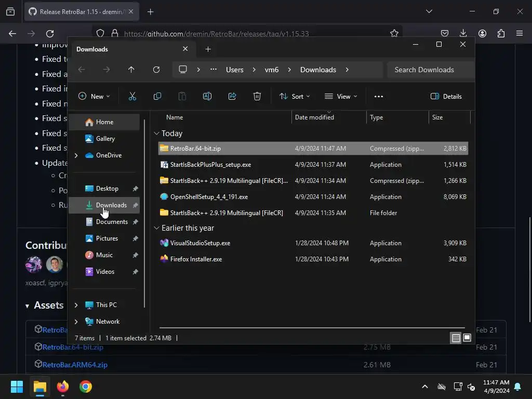Open the View dropdown menu
The image size is (532, 399).
pos(341,96)
